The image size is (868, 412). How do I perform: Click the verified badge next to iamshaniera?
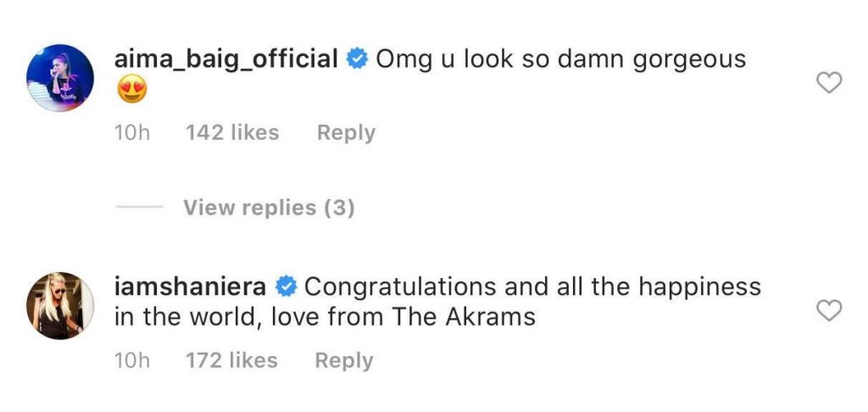pos(287,287)
